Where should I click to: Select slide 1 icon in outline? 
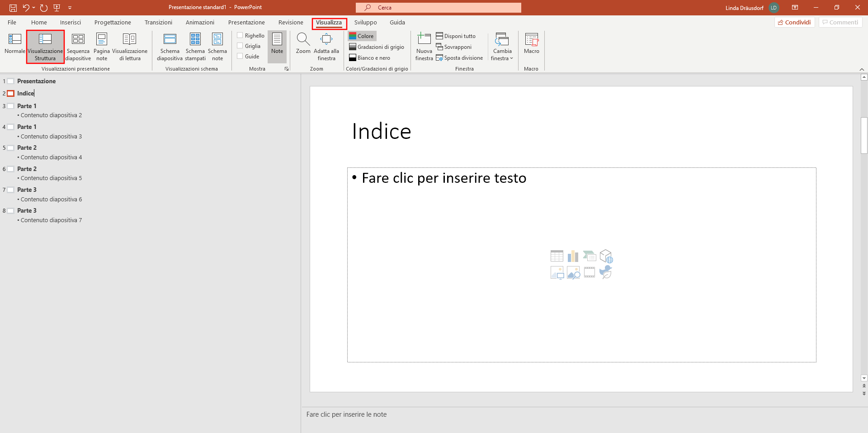[10, 81]
